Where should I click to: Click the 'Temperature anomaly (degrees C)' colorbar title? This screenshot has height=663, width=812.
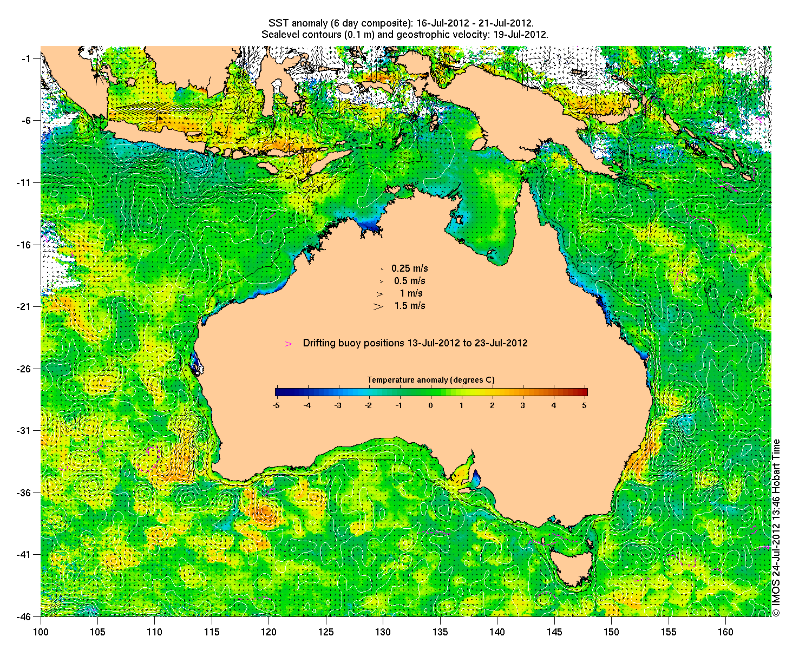[431, 380]
